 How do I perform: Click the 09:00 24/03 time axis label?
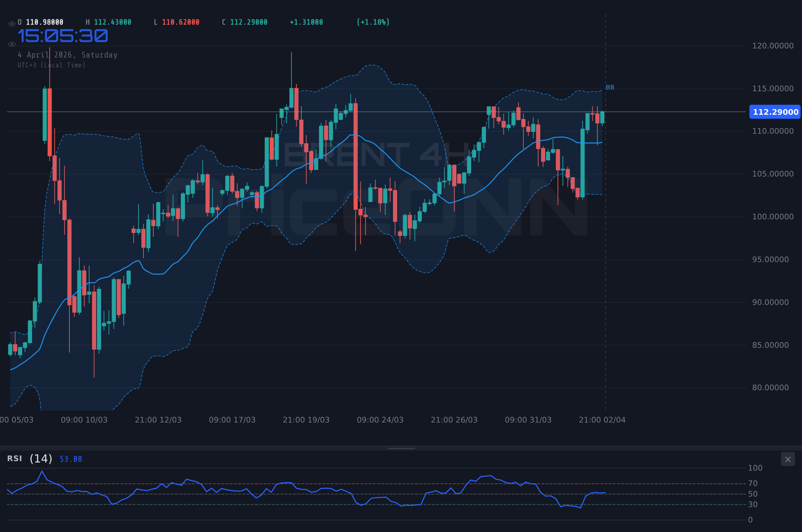[x=380, y=420]
